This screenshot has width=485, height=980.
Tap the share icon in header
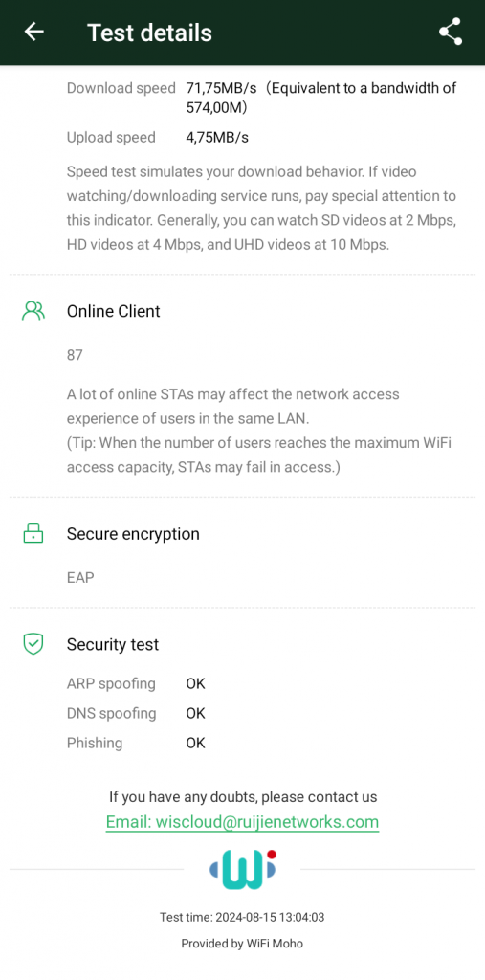click(x=450, y=32)
